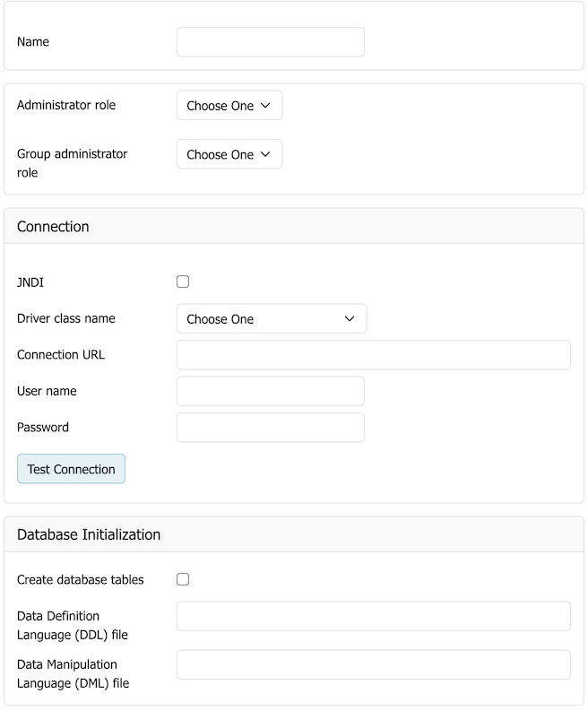This screenshot has width=588, height=711.
Task: Click the User name input field
Action: (270, 391)
